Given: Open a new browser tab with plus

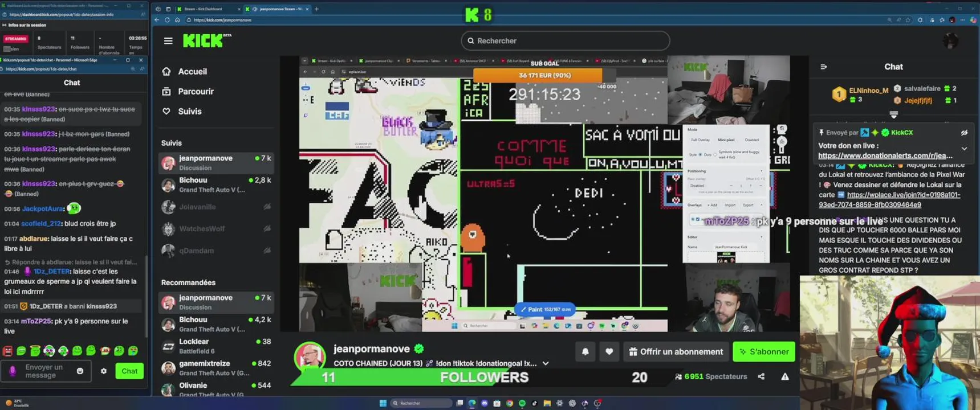Looking at the screenshot, I should [317, 9].
